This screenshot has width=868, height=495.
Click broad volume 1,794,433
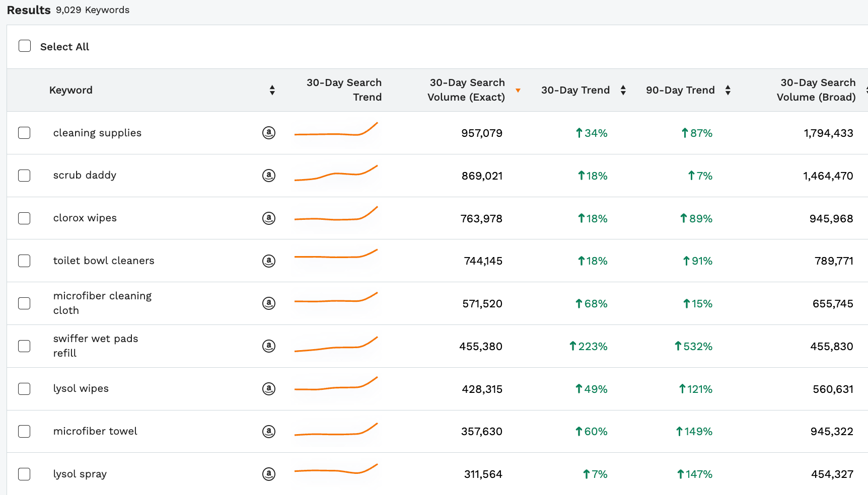tap(828, 133)
